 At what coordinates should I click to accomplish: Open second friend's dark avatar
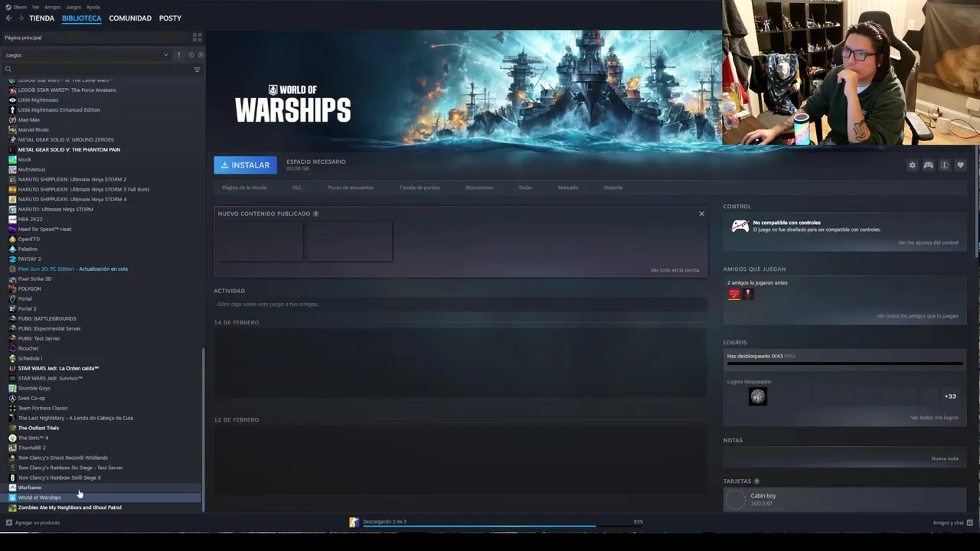pyautogui.click(x=748, y=294)
